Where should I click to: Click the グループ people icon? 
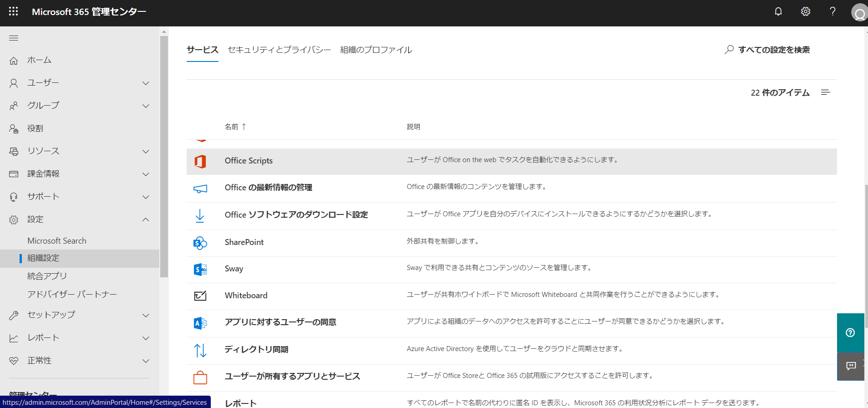coord(14,106)
